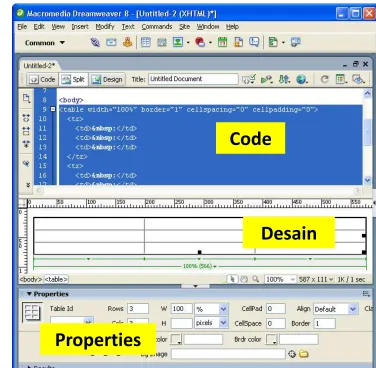
Task: Insert a Named Anchor
Action: pyautogui.click(x=127, y=42)
